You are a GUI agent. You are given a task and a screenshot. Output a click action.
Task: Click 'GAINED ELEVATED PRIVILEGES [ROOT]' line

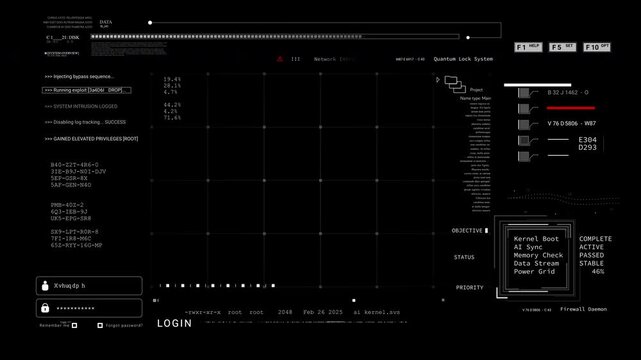point(91,139)
